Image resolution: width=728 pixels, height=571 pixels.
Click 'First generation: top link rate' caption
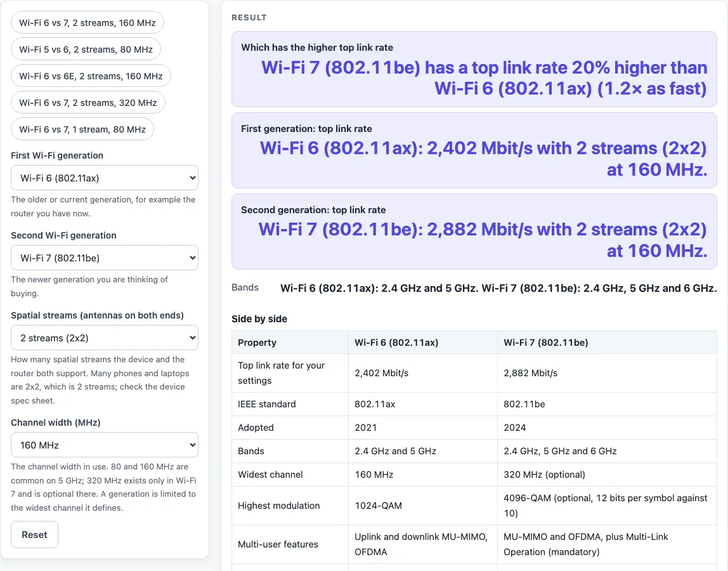[306, 129]
